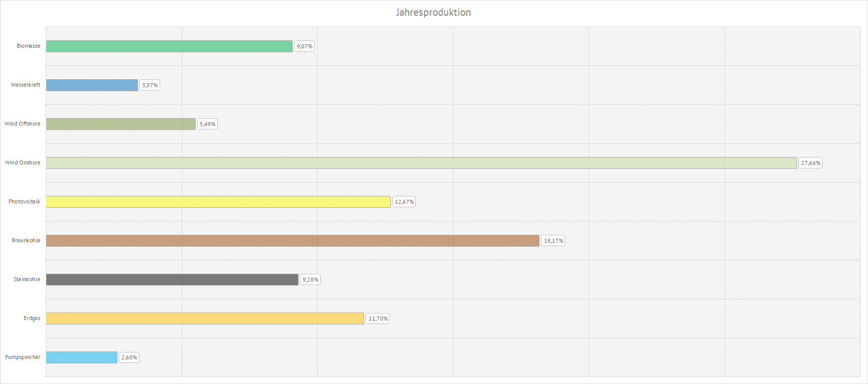
Task: Select the 12,67% value label
Action: [404, 202]
